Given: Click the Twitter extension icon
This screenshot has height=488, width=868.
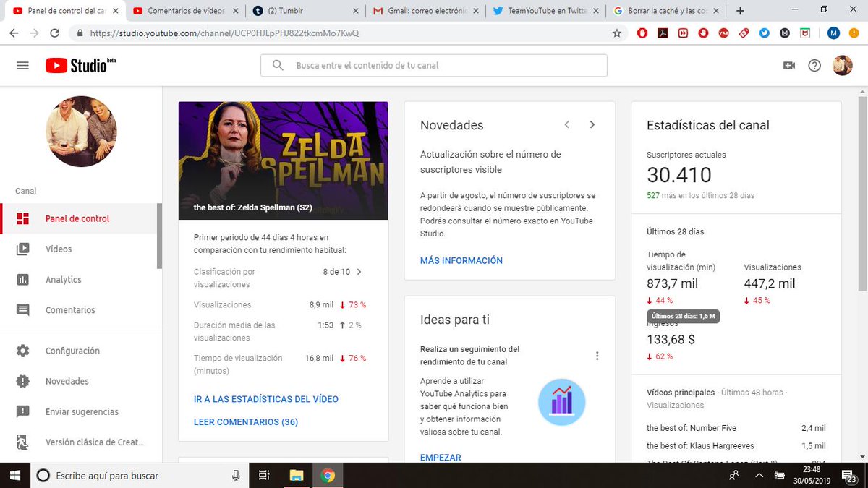Looking at the screenshot, I should [x=765, y=33].
